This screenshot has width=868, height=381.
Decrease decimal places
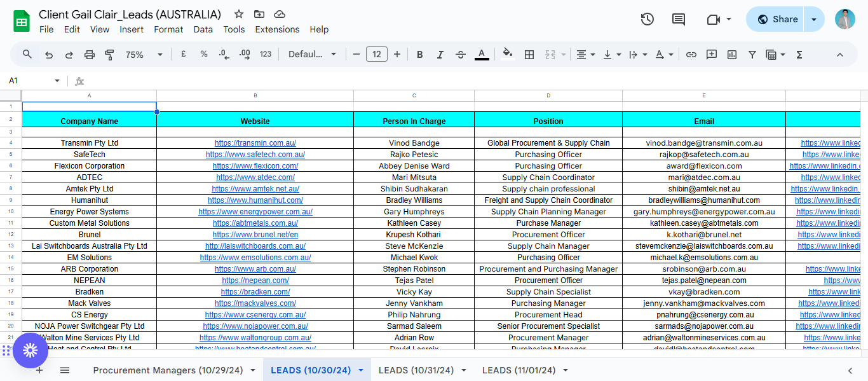[x=224, y=54]
